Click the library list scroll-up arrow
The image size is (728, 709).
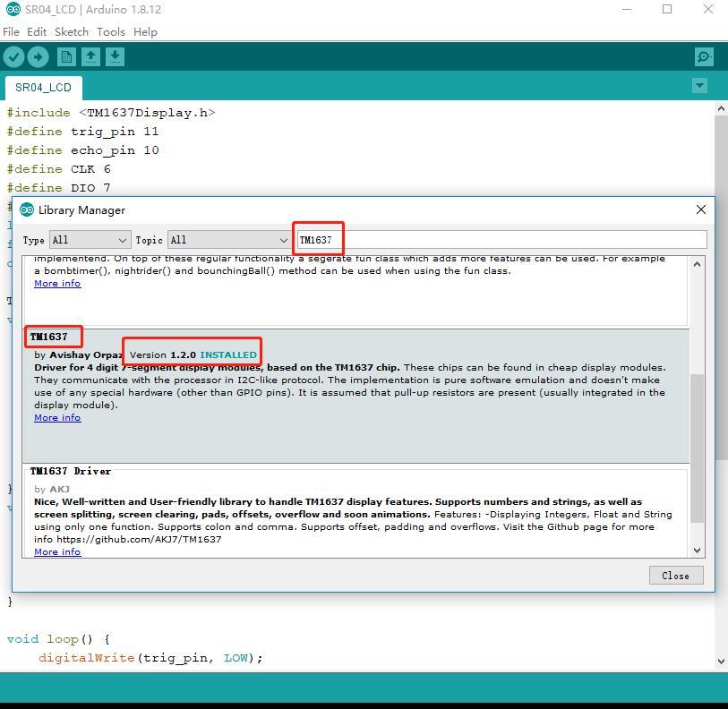click(697, 264)
